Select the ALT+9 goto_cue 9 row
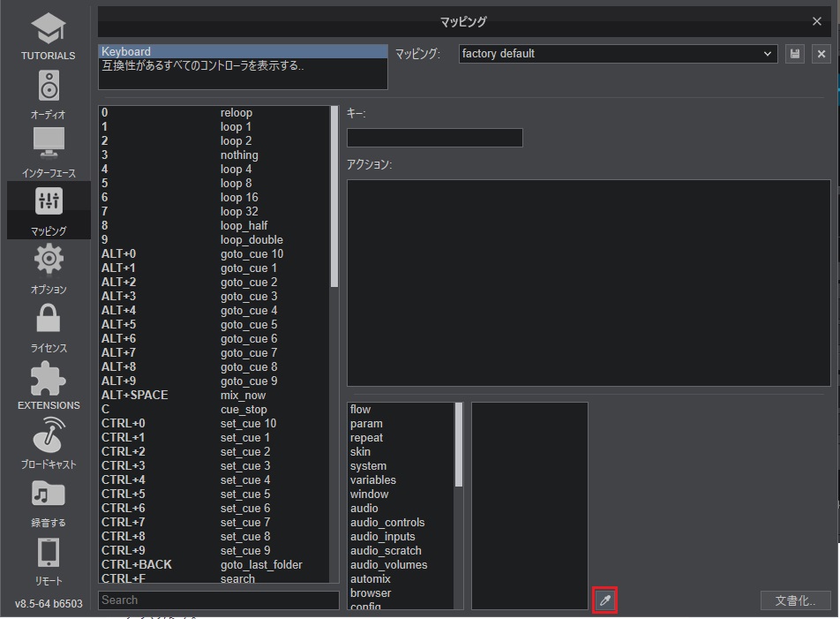 pos(214,381)
